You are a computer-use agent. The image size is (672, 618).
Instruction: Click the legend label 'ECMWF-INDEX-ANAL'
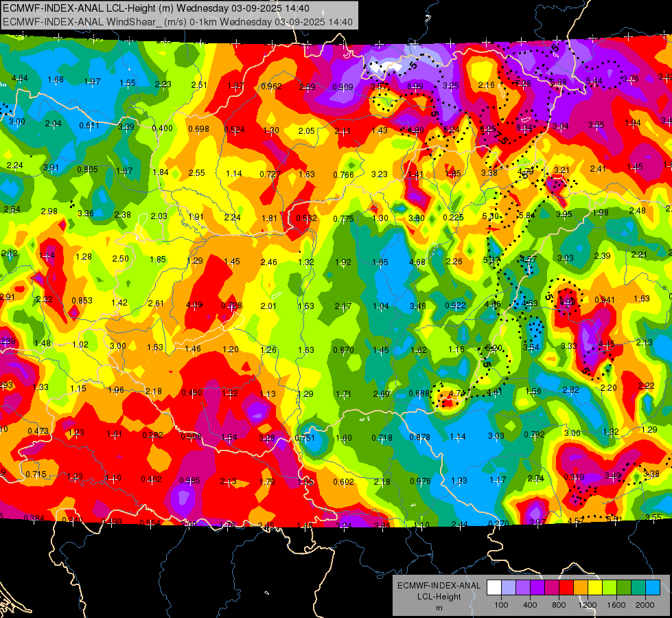point(439,586)
